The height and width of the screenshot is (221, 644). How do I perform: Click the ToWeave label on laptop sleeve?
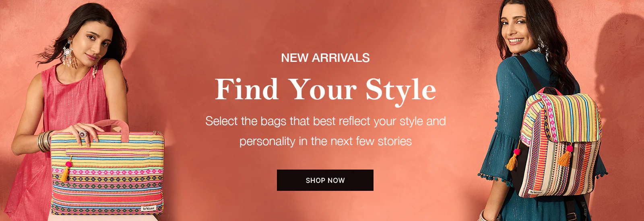pyautogui.click(x=148, y=209)
